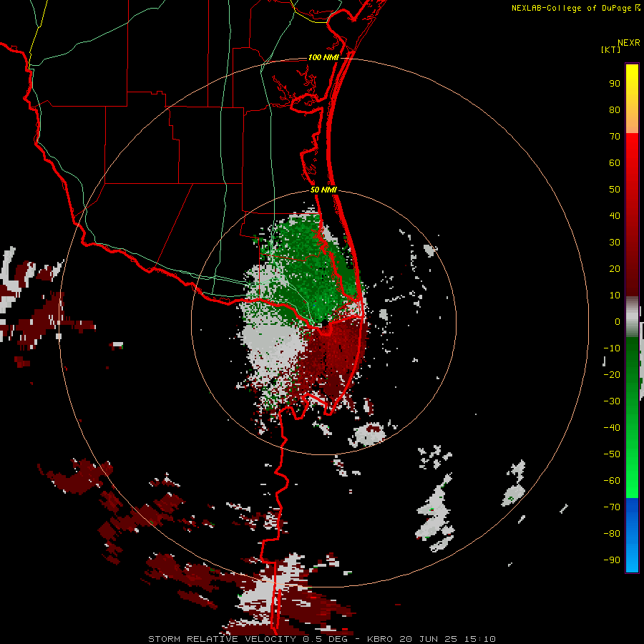Click the -30 value on velocity scale
Screen dimensions: 644x644
tap(612, 401)
